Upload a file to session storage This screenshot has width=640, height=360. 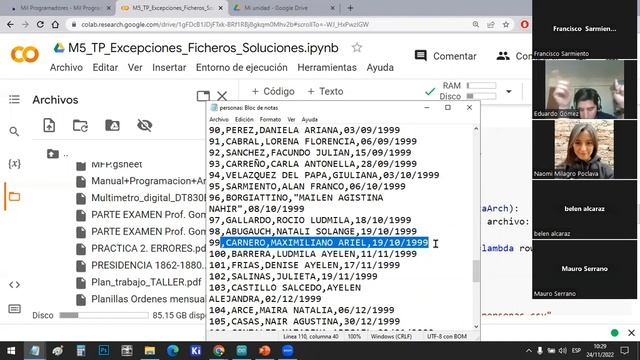[x=49, y=125]
